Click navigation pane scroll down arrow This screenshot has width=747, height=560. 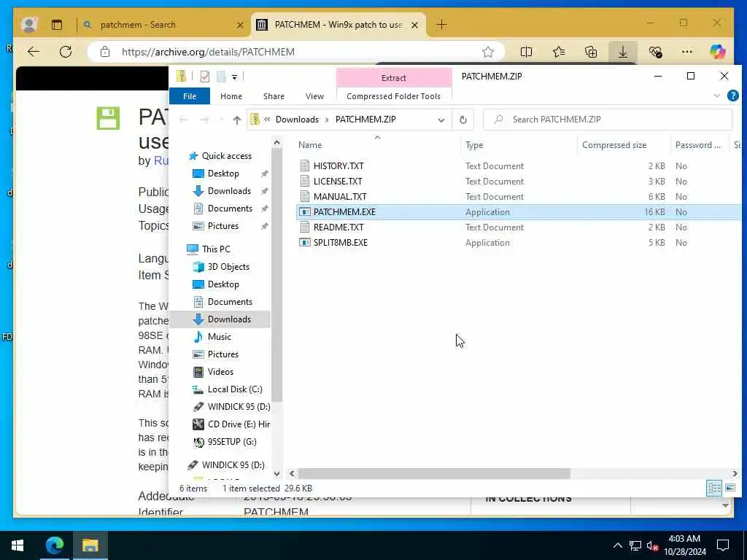(x=276, y=473)
